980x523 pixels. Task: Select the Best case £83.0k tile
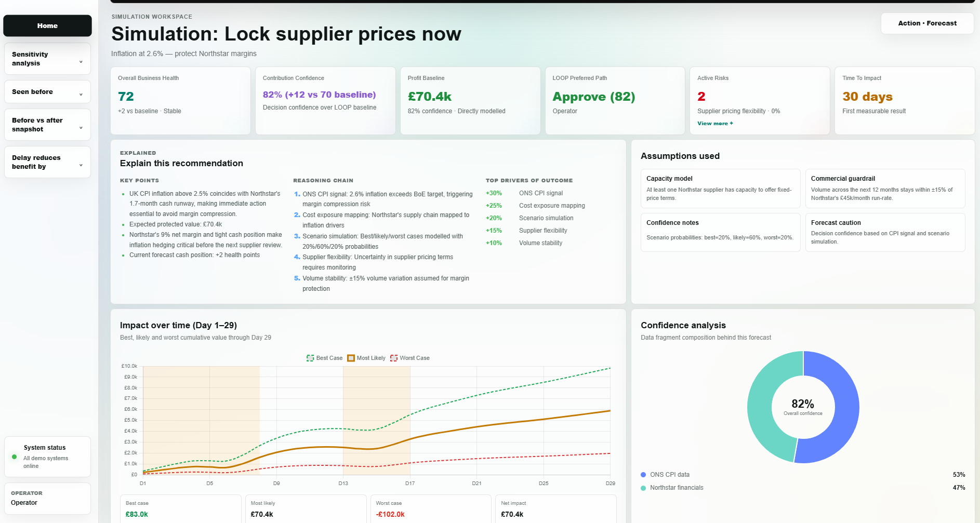pos(181,508)
